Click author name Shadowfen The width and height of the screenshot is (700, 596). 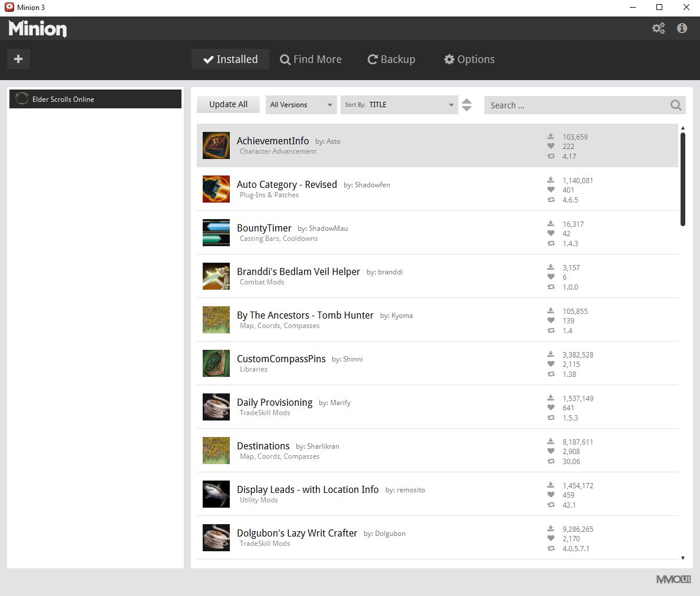click(x=372, y=185)
